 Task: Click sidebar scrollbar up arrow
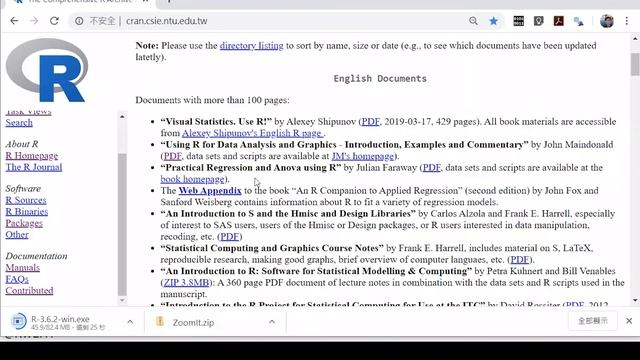coord(122,117)
